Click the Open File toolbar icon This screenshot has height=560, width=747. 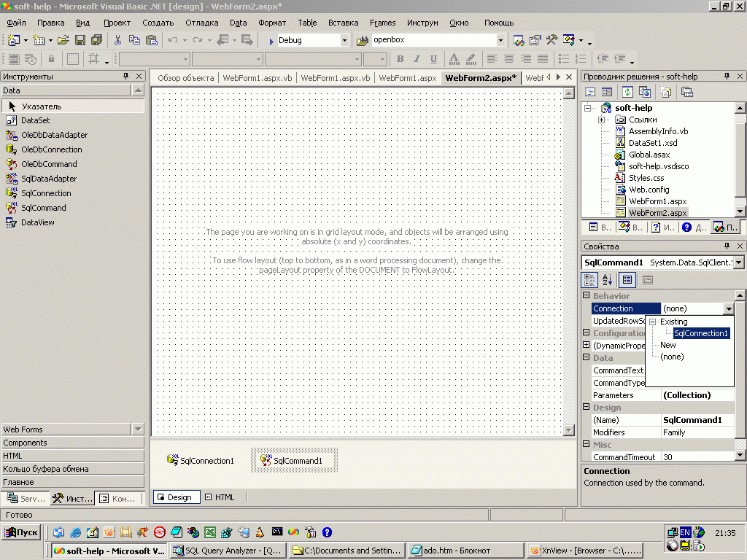pyautogui.click(x=63, y=40)
